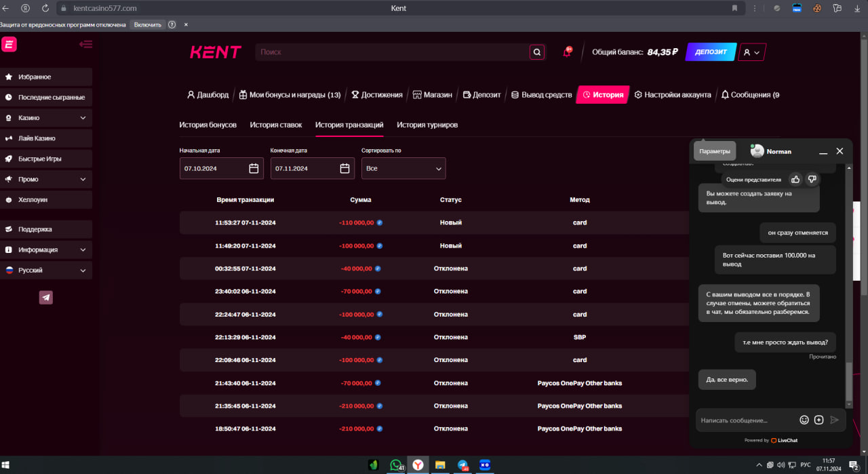Image resolution: width=868 pixels, height=474 pixels.
Task: Open the notifications bell icon
Action: [x=567, y=52]
